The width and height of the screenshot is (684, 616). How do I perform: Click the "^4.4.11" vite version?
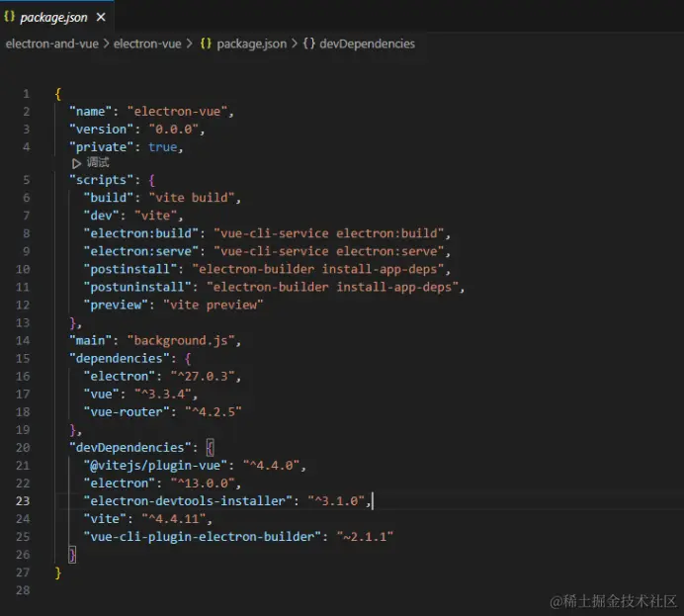[x=174, y=519]
